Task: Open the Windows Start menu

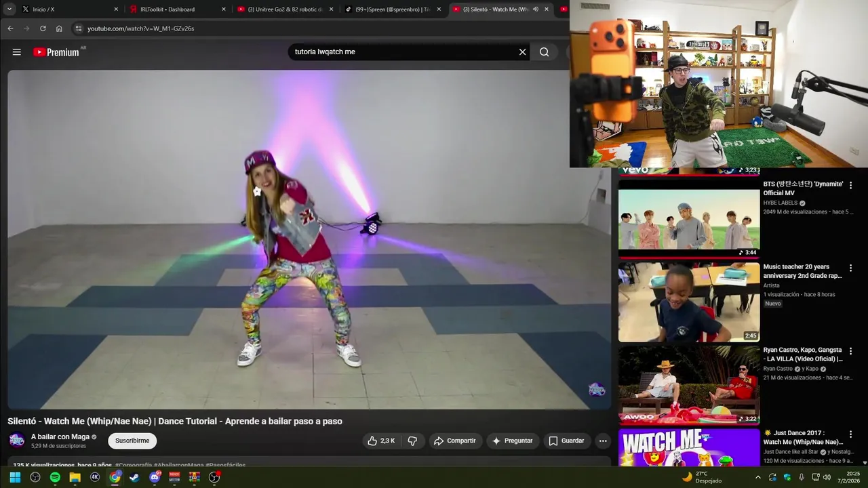Action: point(15,477)
